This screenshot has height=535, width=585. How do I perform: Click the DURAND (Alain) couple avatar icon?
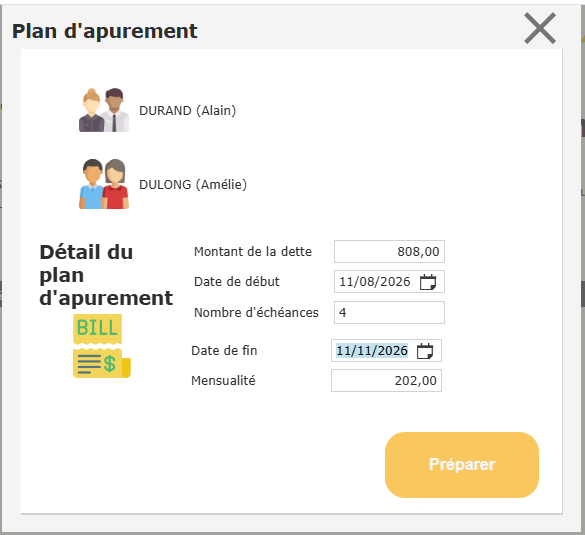104,110
